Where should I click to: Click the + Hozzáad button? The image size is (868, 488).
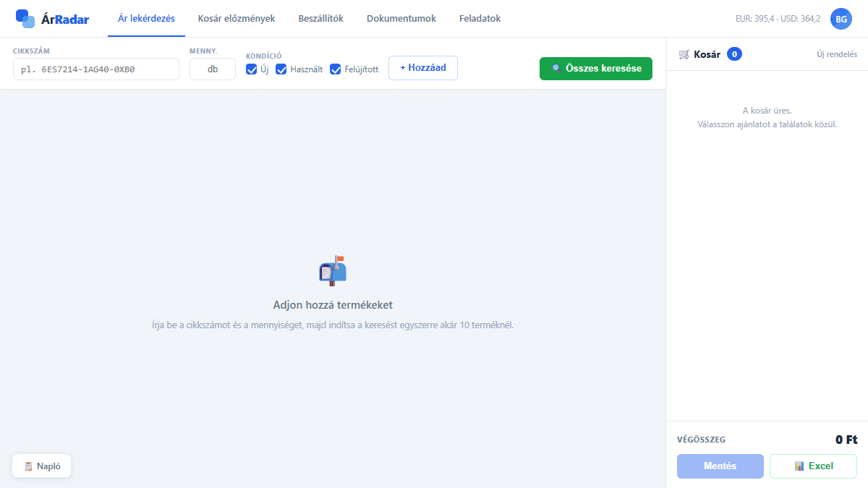(423, 68)
